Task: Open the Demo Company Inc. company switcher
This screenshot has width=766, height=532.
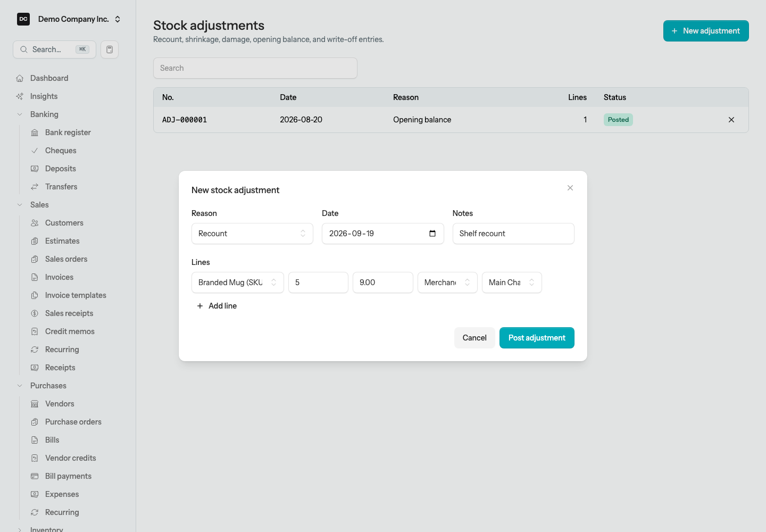Action: tap(69, 19)
